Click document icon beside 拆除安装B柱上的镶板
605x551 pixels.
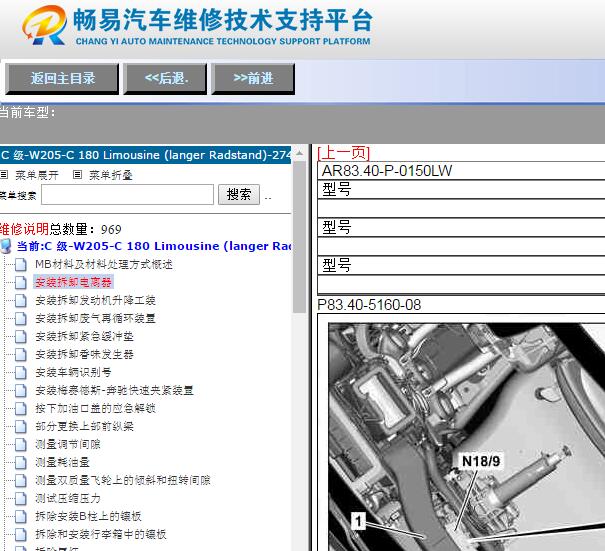pyautogui.click(x=20, y=516)
